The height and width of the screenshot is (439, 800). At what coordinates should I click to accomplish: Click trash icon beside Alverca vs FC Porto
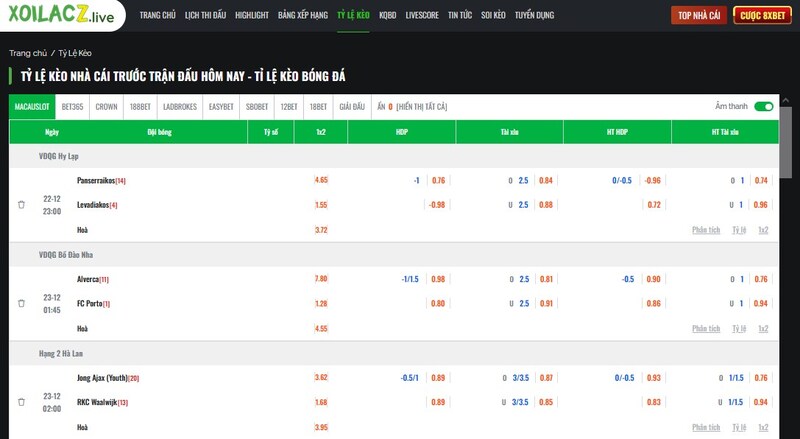coord(21,303)
